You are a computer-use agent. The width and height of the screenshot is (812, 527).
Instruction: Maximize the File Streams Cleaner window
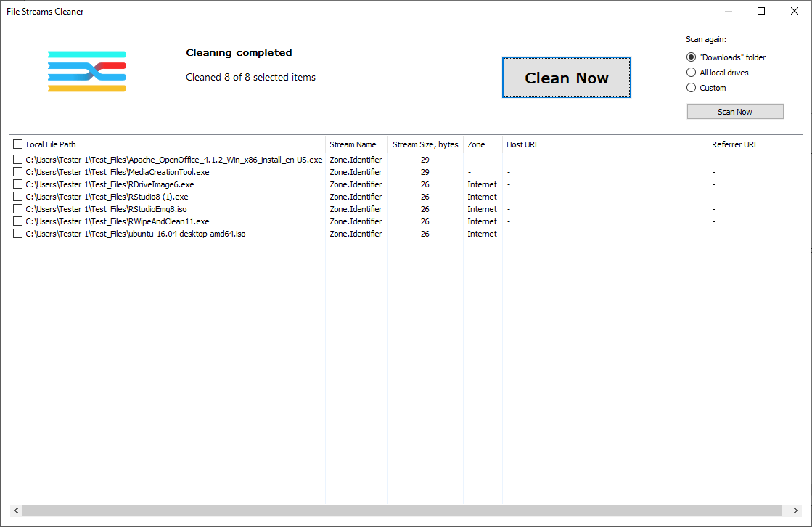pyautogui.click(x=761, y=11)
